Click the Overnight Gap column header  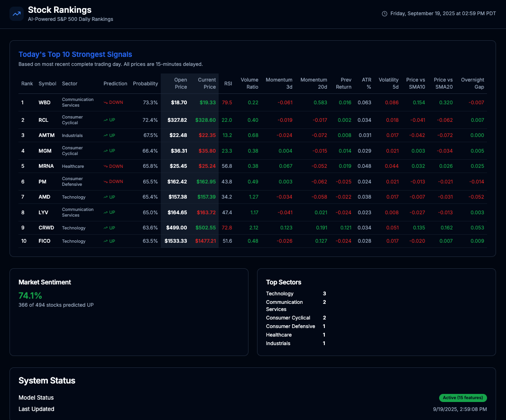[x=472, y=83]
